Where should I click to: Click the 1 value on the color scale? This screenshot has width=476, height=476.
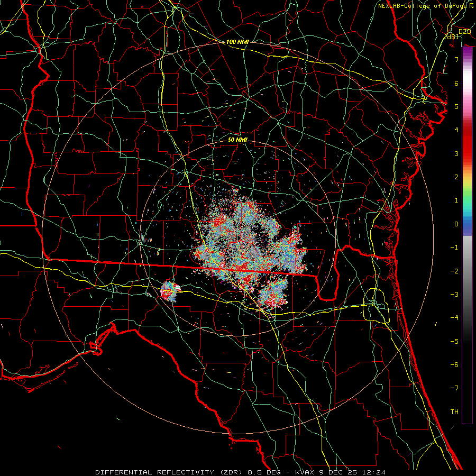[456, 200]
